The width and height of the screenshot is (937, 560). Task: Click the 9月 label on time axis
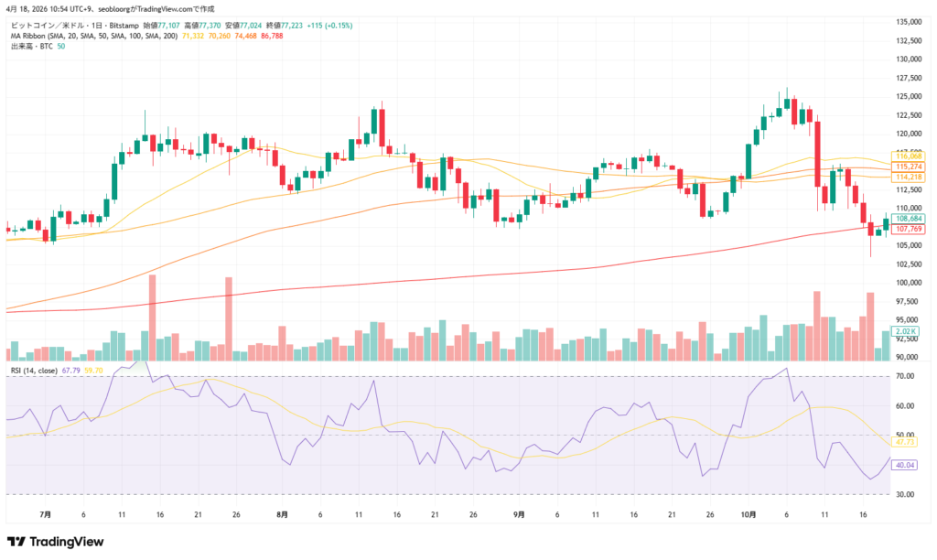519,515
